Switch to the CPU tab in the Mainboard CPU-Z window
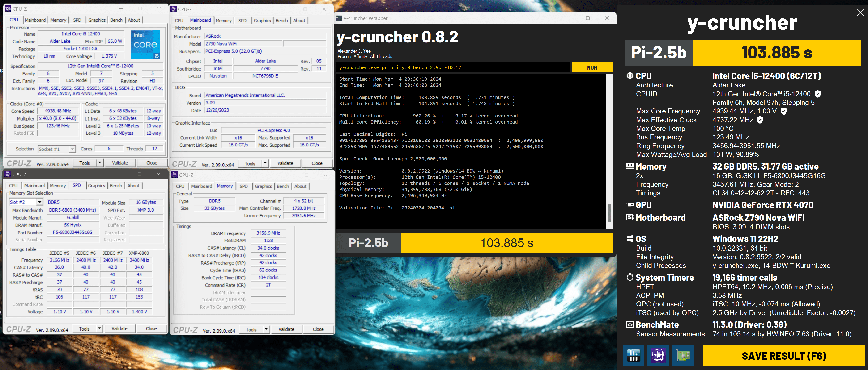This screenshot has height=370, width=868. pyautogui.click(x=179, y=21)
